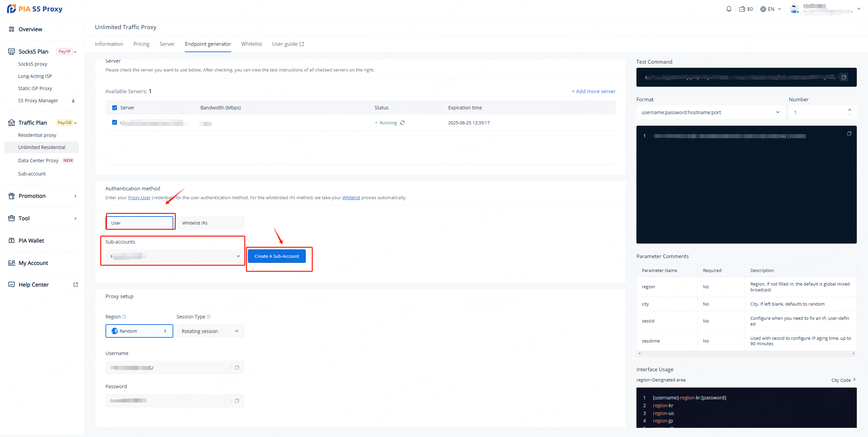Click the Add more server link
The image size is (868, 437).
coord(593,91)
